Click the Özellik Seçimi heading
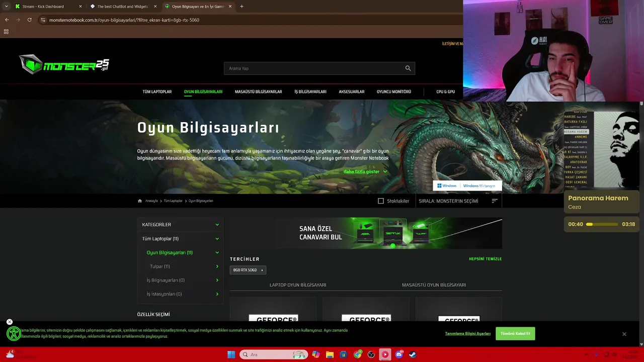 tap(153, 314)
